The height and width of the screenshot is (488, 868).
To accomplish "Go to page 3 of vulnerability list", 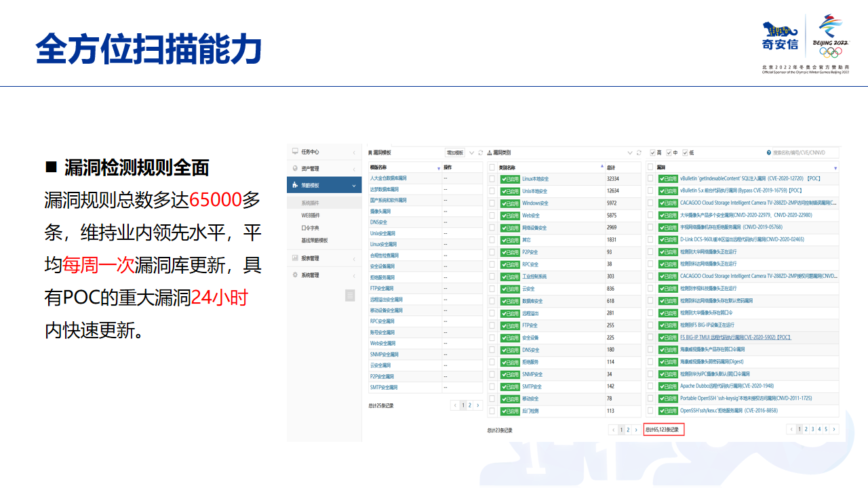I will [813, 429].
